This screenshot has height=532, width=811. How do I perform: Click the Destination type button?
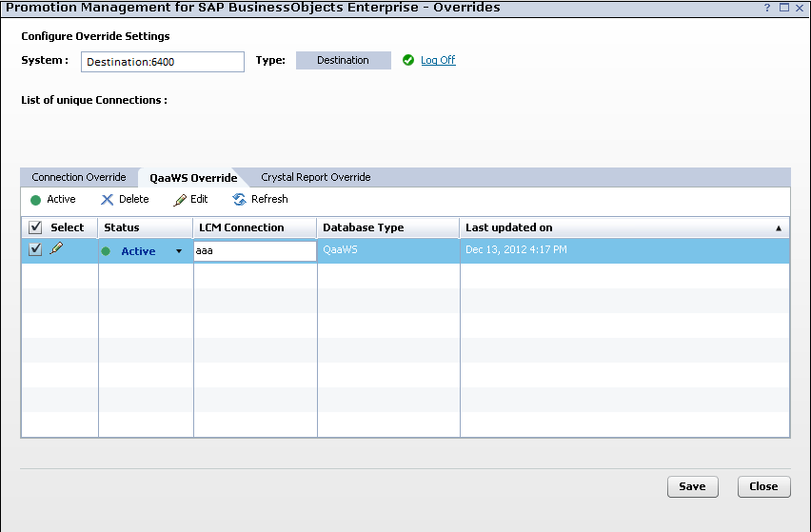coord(344,60)
